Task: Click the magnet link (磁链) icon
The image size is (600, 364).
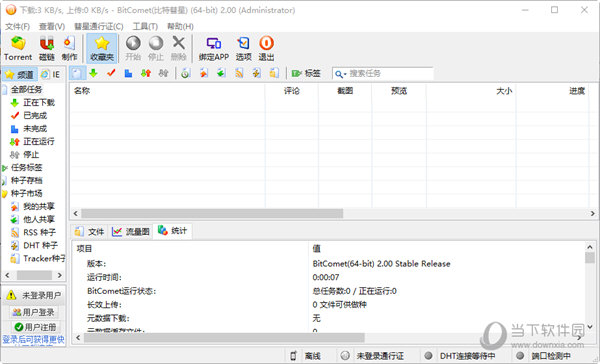Action: pos(47,48)
